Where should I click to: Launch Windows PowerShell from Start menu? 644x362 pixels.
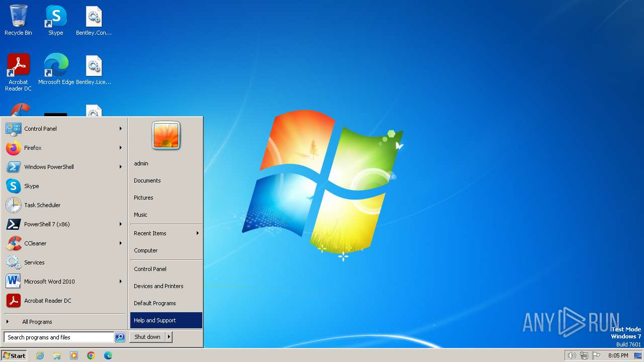pyautogui.click(x=64, y=167)
